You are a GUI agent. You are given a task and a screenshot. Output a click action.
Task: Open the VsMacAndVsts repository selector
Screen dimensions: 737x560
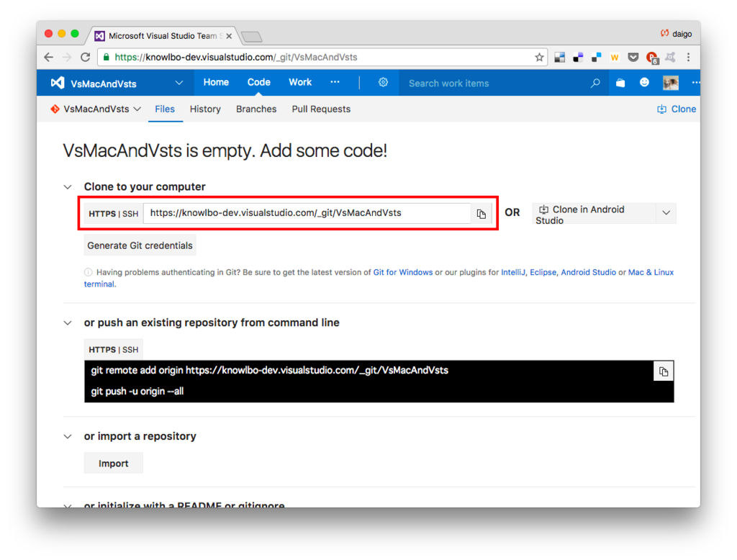click(x=96, y=109)
